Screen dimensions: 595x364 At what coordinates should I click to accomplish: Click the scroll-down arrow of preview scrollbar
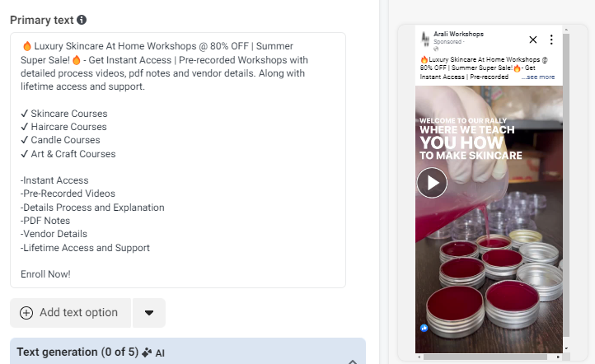[x=566, y=348]
